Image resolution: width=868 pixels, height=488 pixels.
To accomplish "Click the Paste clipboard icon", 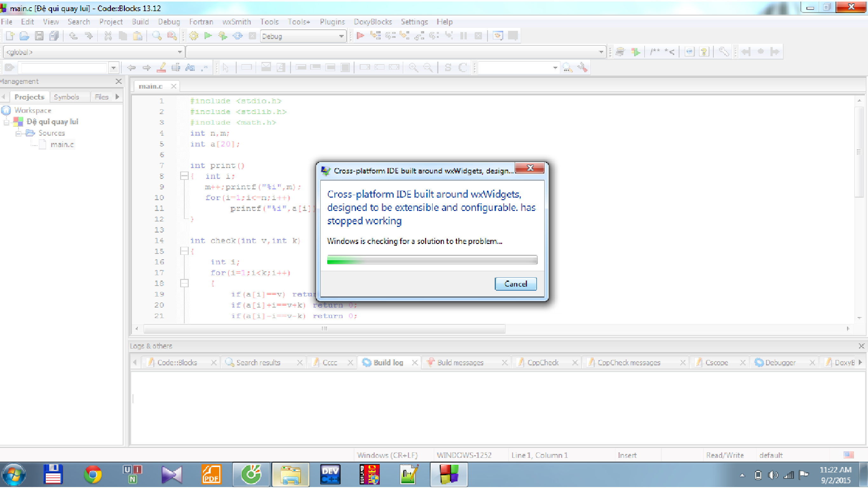I will click(x=138, y=36).
